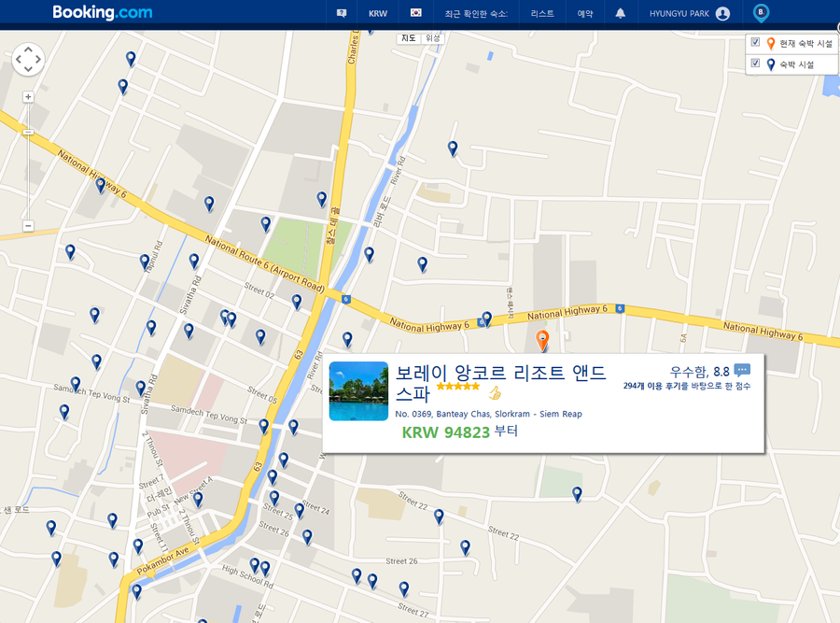Open the 예약 menu item
The image size is (840, 623).
tap(585, 14)
